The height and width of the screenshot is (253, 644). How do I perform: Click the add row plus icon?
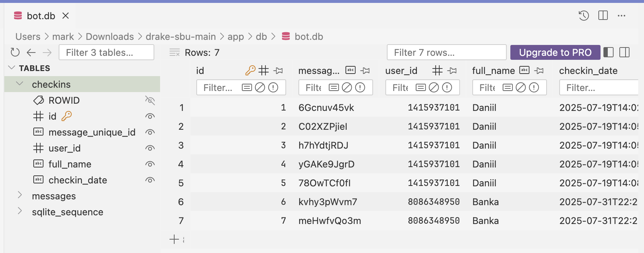coord(174,239)
